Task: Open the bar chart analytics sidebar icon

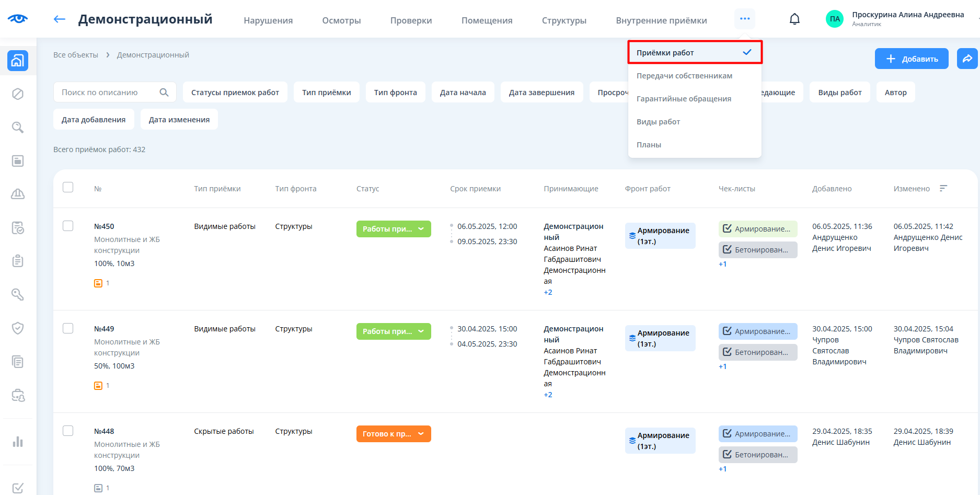Action: tap(18, 442)
